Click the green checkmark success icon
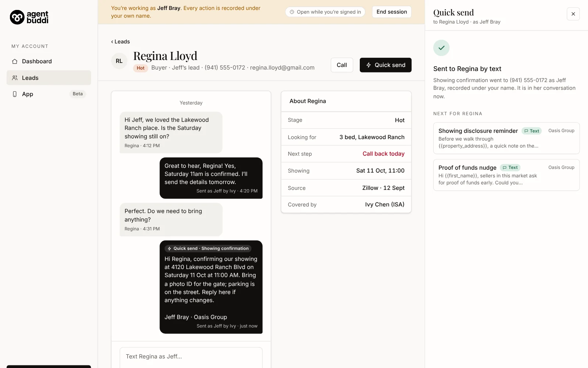588x368 pixels. click(x=441, y=48)
